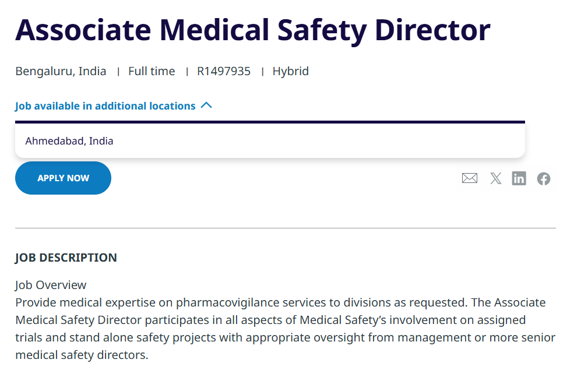Select Ahmedabad, India from the locations list
Screen dimensions: 588x377
pos(69,140)
